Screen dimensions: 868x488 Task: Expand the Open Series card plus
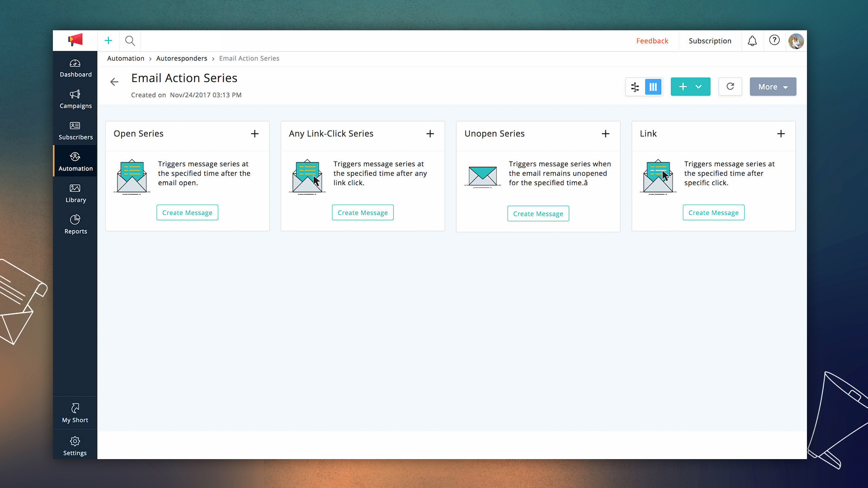255,133
